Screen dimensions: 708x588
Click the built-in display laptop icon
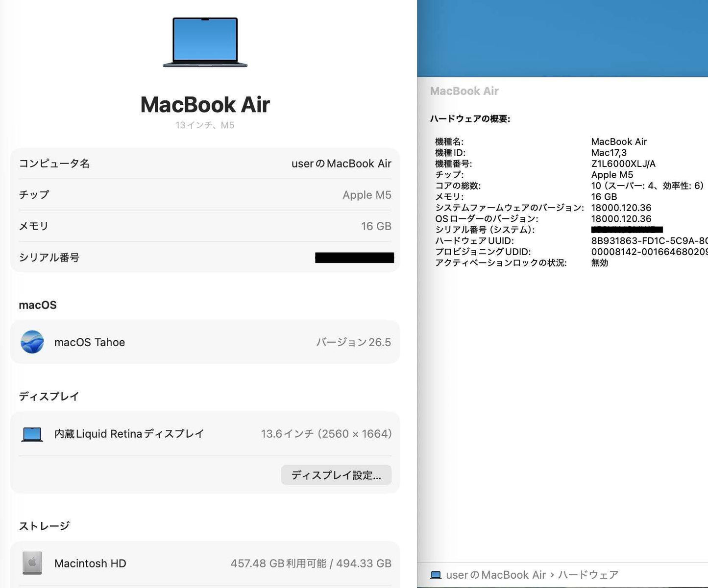(x=32, y=434)
